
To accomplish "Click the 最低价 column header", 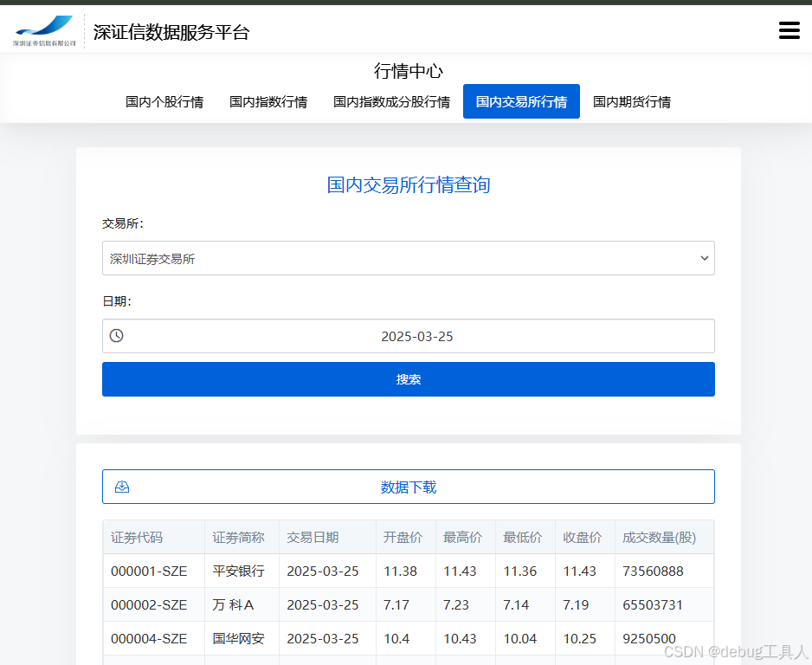I will 525,537.
